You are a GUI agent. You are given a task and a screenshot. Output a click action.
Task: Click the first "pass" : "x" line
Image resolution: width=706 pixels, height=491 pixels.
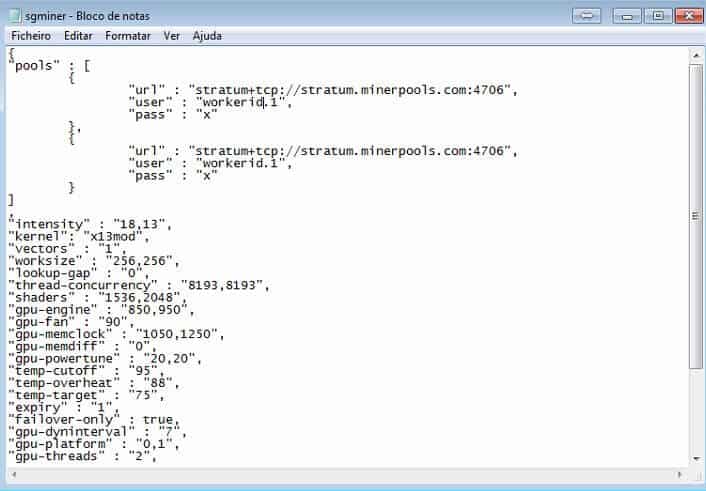pos(173,114)
